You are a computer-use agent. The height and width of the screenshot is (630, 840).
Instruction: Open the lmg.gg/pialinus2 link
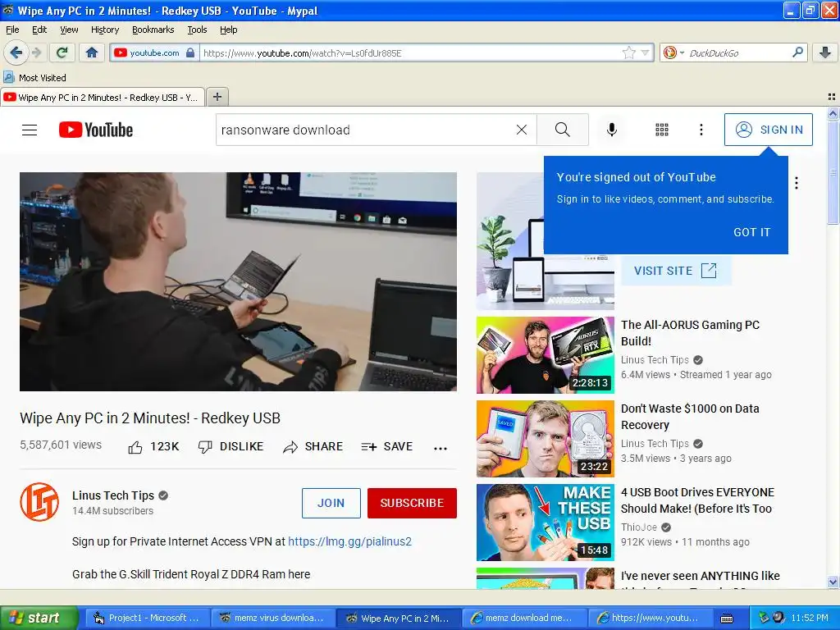coord(349,541)
